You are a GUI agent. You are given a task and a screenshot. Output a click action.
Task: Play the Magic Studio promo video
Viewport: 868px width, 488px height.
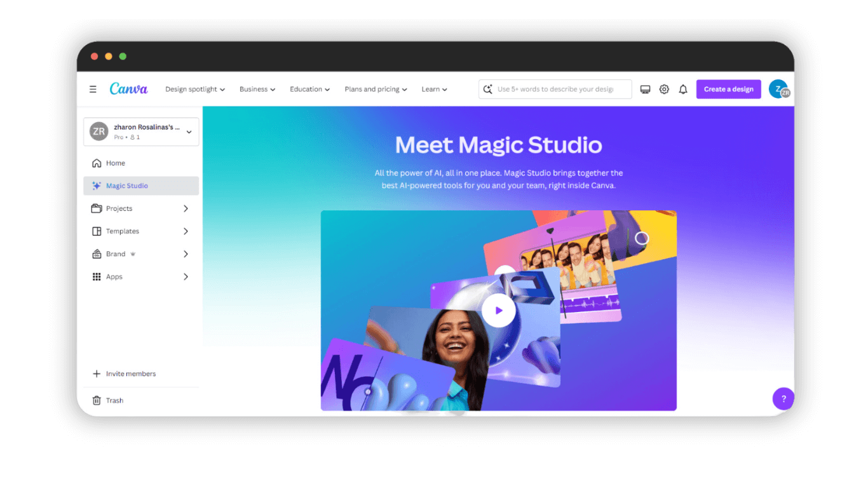tap(498, 310)
